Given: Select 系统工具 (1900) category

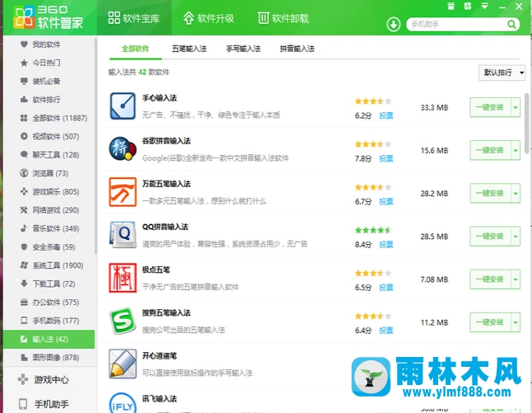Looking at the screenshot, I should click(x=52, y=265).
